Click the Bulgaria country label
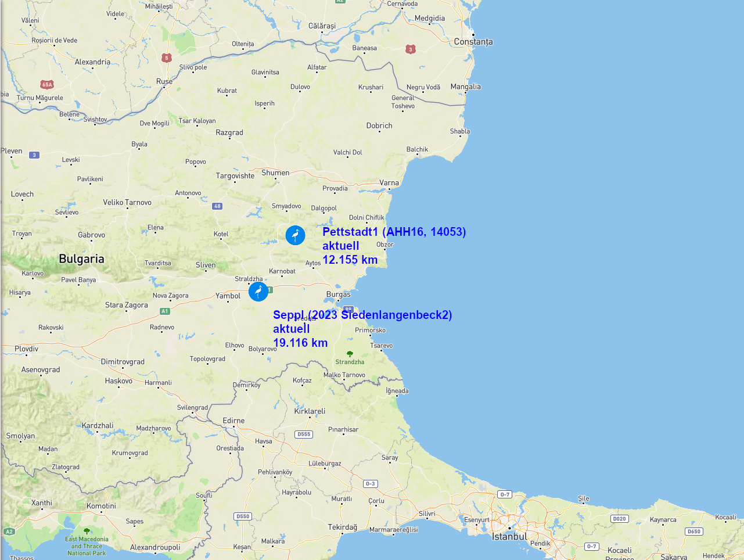The height and width of the screenshot is (560, 744). click(82, 259)
